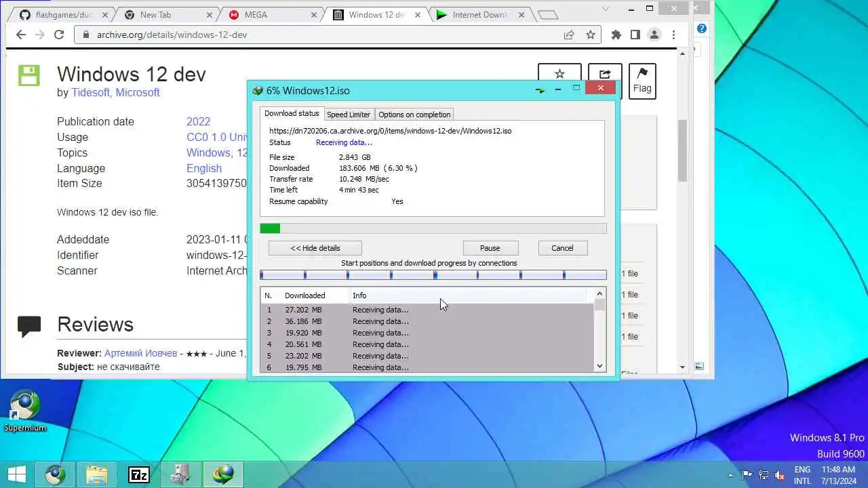Click the Info column header

click(468, 296)
